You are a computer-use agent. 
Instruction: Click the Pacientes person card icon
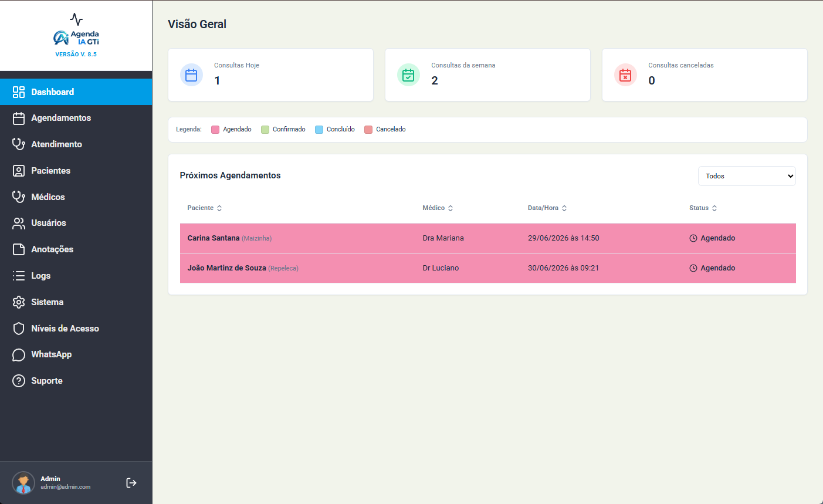(19, 171)
